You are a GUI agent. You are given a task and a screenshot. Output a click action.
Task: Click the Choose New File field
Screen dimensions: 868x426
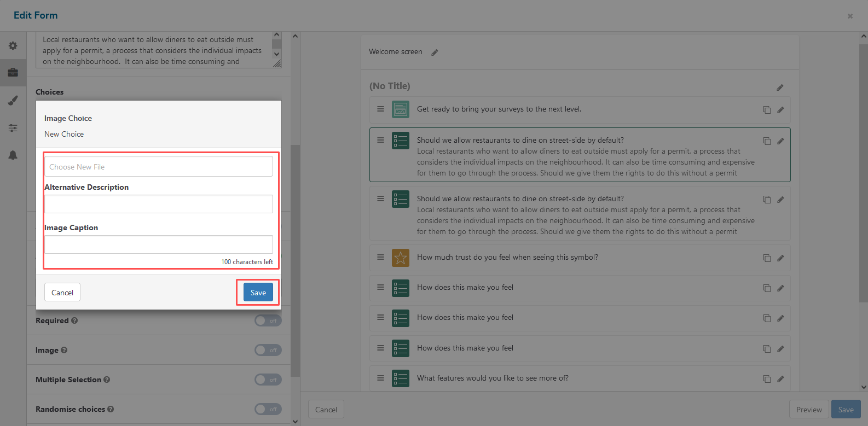159,167
